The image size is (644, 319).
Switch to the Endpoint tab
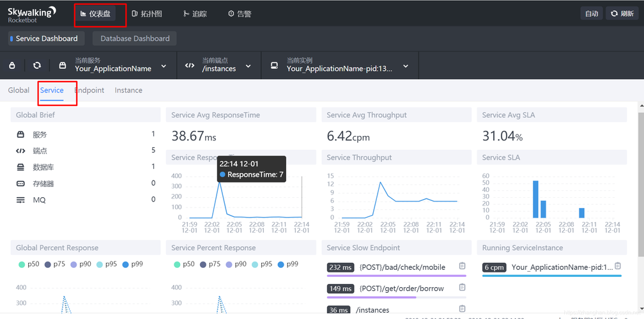(x=90, y=90)
